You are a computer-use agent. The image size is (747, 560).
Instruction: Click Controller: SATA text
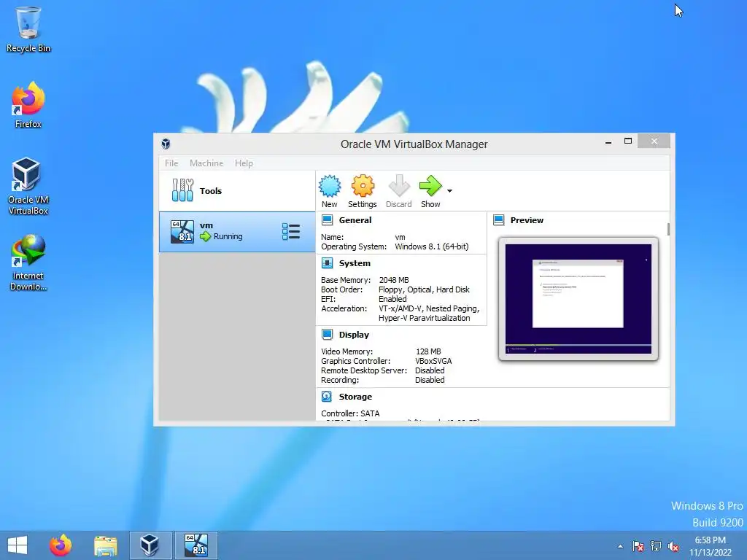pyautogui.click(x=350, y=413)
